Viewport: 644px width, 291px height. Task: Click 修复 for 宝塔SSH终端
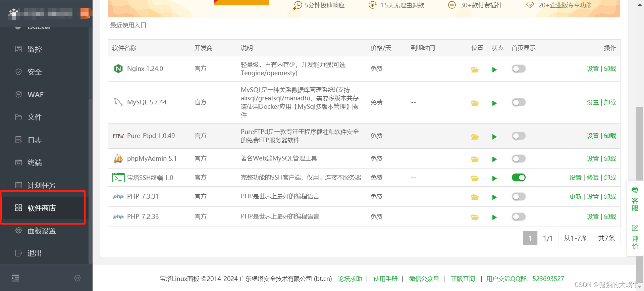[593, 178]
